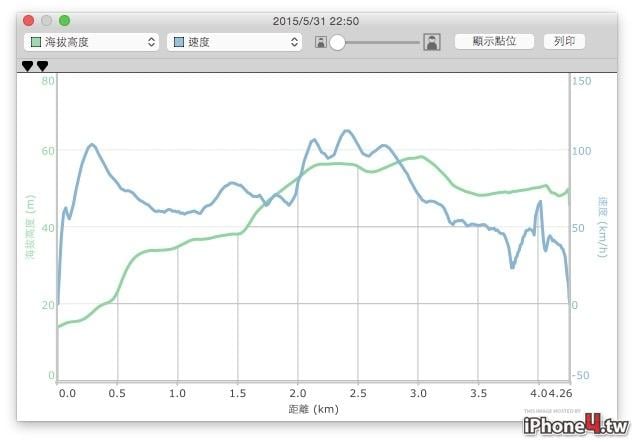The image size is (634, 442).
Task: Click the white smoothing slider knob
Action: click(x=337, y=42)
